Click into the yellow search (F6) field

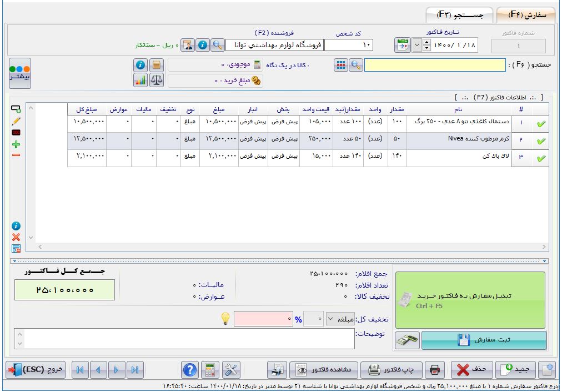(x=435, y=65)
